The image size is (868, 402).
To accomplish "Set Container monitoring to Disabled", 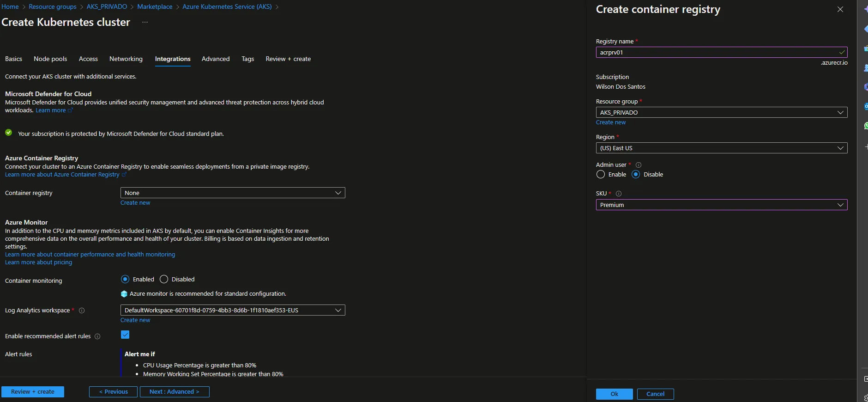I will click(163, 279).
